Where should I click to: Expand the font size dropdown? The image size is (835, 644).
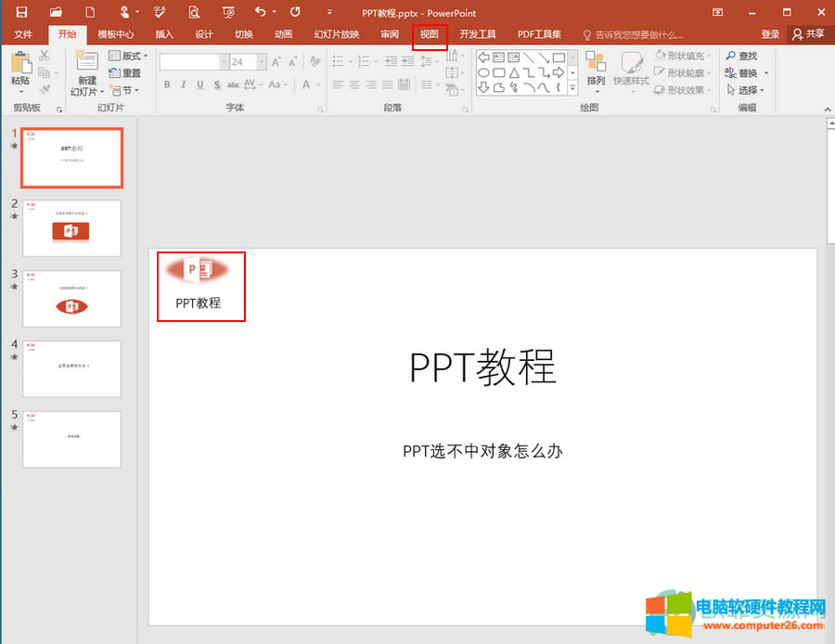(x=260, y=62)
